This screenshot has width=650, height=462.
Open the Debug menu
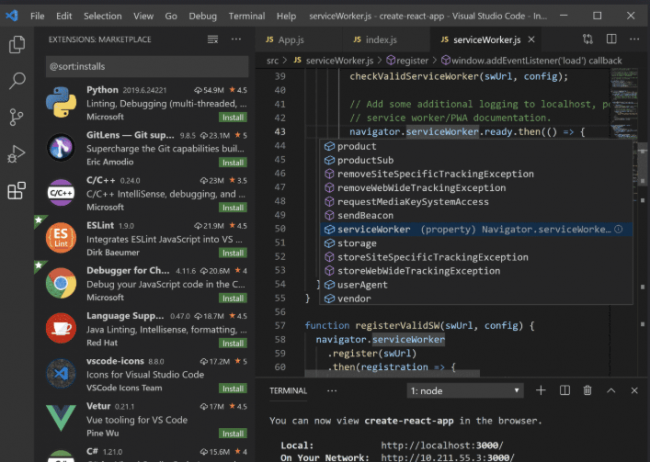click(x=203, y=16)
